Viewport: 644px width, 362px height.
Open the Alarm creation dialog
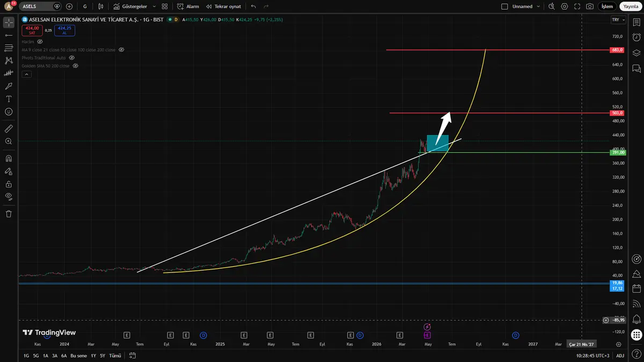coord(188,6)
